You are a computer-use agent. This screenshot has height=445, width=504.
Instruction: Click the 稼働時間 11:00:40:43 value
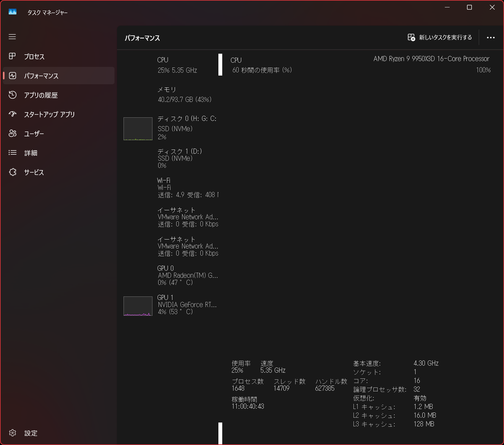click(248, 406)
